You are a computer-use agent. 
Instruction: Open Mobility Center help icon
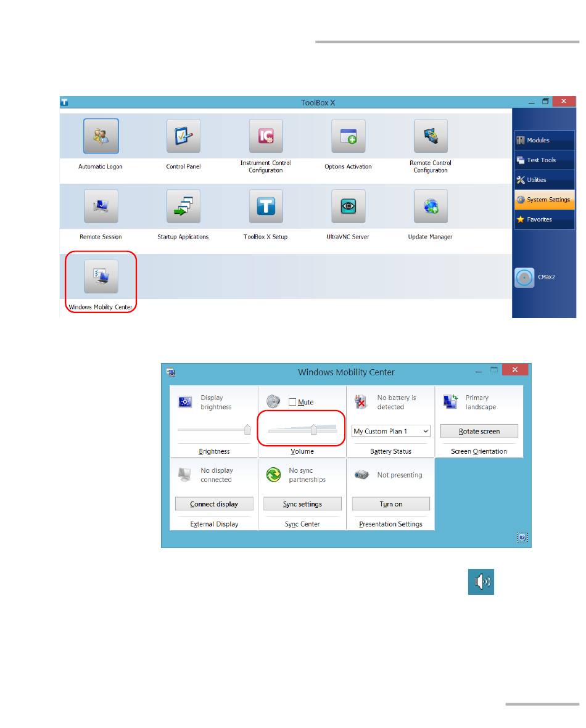[522, 537]
